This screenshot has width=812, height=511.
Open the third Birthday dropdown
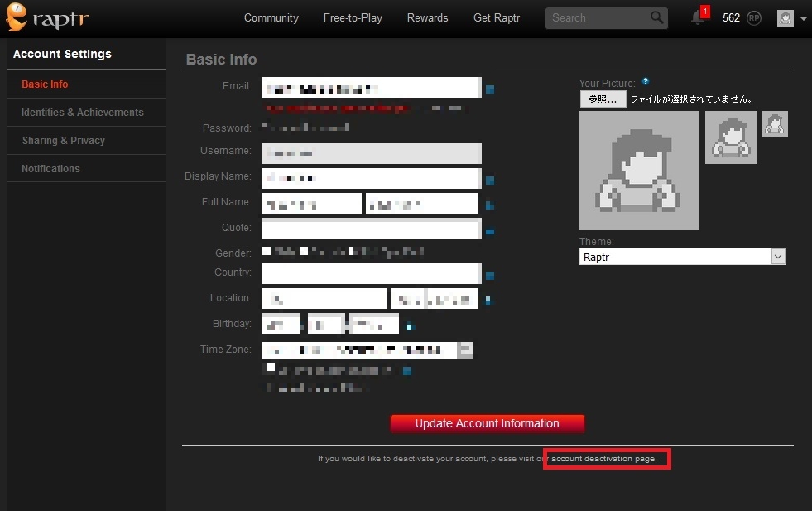374,323
